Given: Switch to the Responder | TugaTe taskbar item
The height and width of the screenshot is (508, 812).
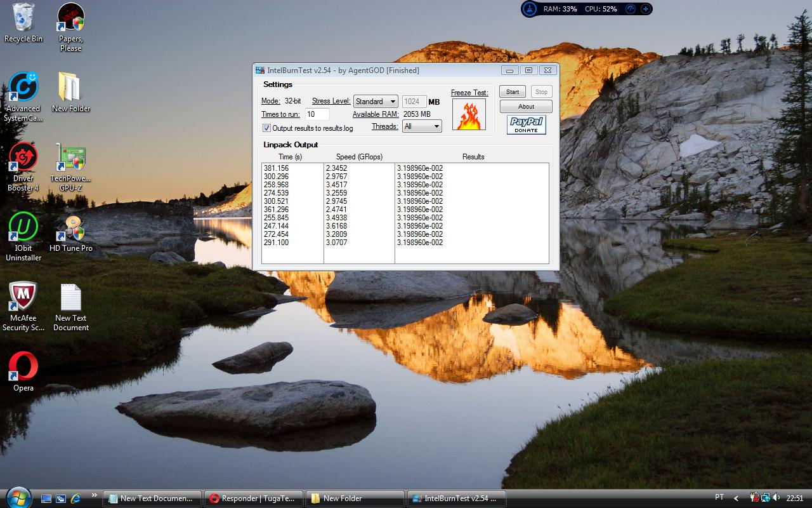Looking at the screenshot, I should click(x=254, y=498).
